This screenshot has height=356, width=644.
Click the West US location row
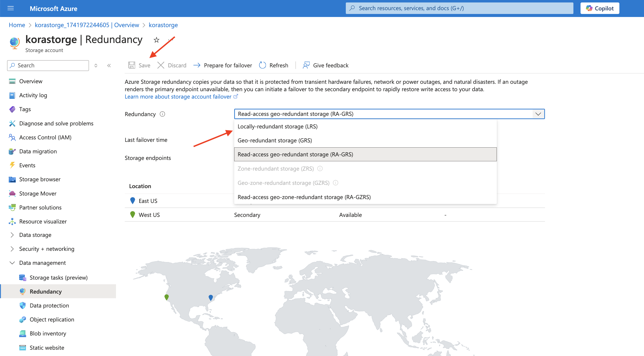pyautogui.click(x=335, y=215)
